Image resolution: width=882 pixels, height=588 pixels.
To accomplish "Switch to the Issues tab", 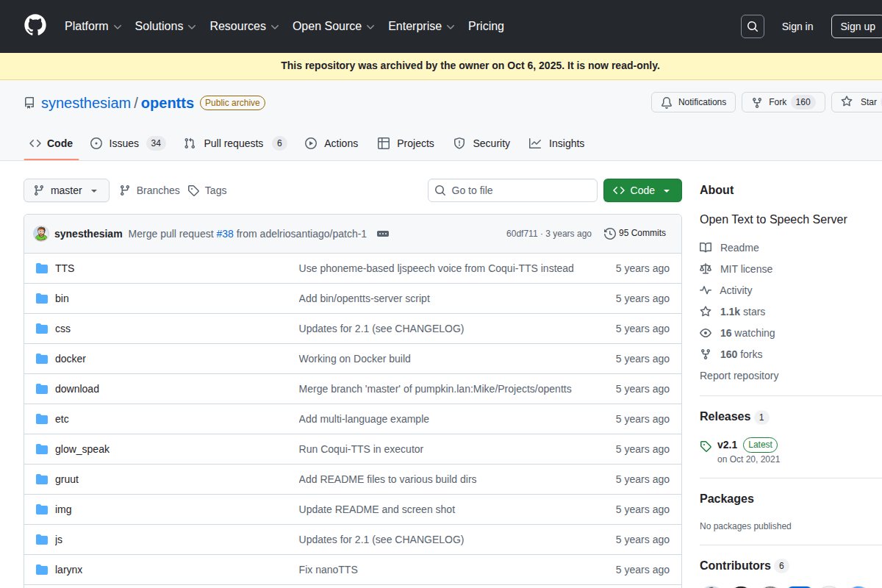I will tap(123, 143).
